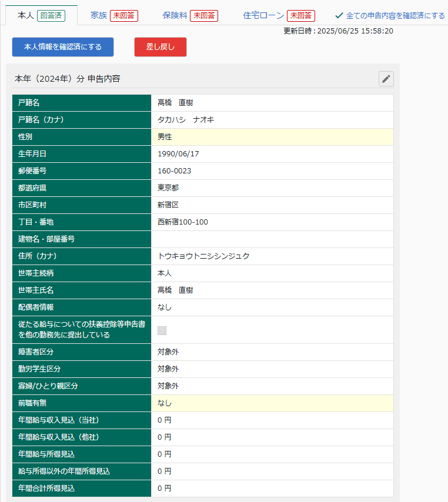Click the pencil edit icon
Viewport: 448px width, 502px height.
click(x=386, y=79)
